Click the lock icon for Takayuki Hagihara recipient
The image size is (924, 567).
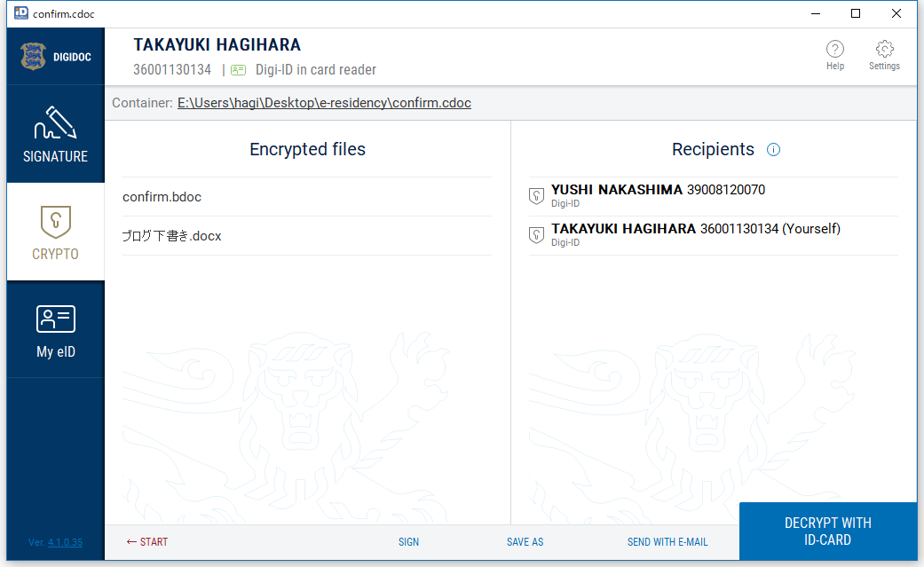pos(536,234)
